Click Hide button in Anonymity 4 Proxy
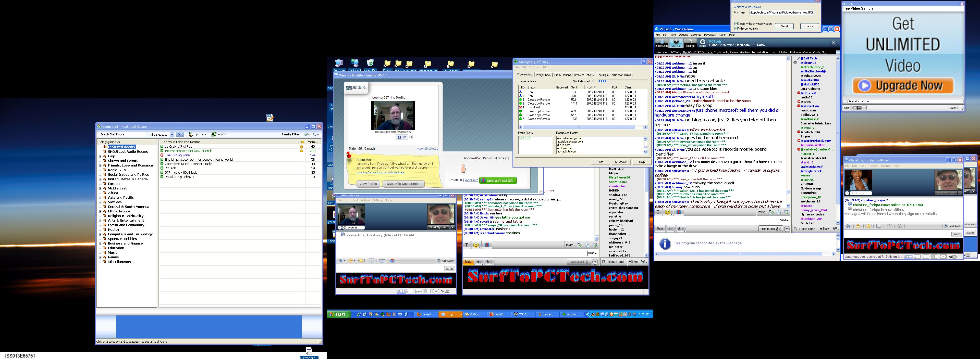Viewport: 980px width, 359px height. 600,162
